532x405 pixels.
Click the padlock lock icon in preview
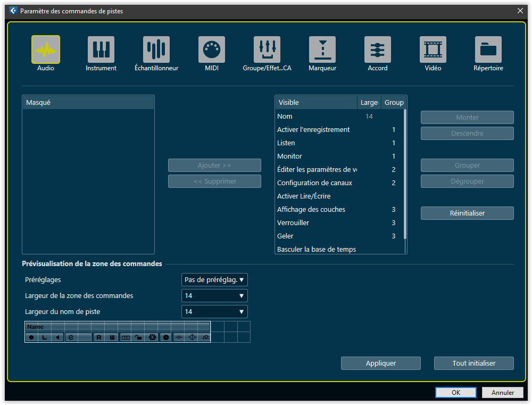click(138, 337)
